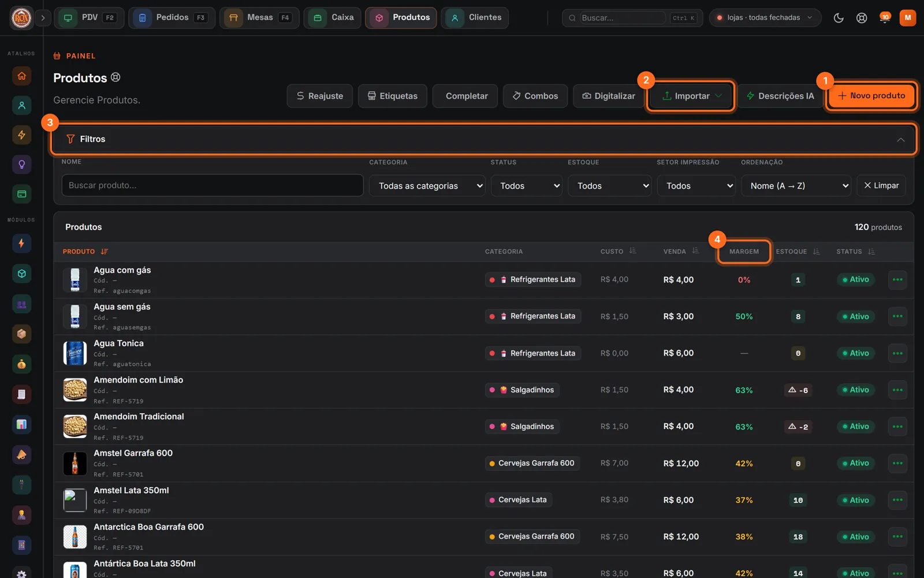
Task: Open the help lifebuoy icon in top bar
Action: click(862, 18)
